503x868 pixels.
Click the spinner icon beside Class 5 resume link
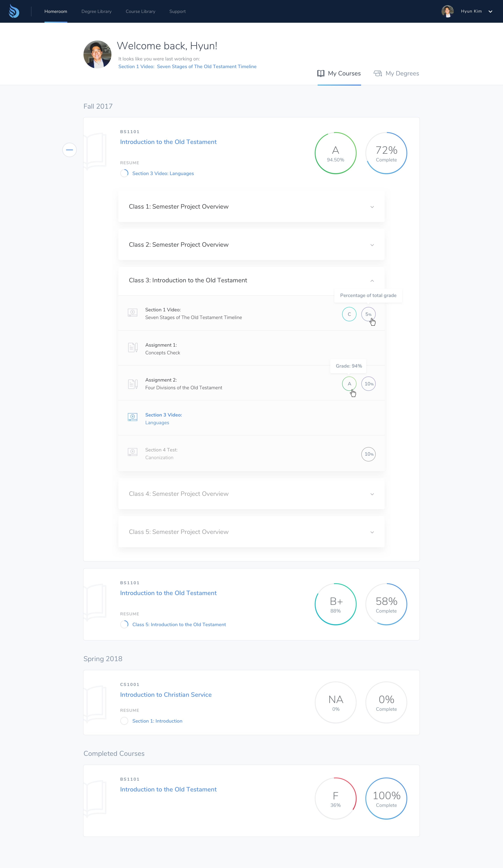(x=124, y=624)
